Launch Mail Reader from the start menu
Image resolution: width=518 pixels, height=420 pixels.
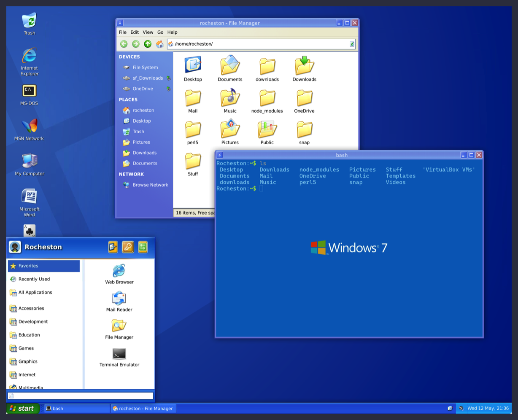click(x=119, y=302)
